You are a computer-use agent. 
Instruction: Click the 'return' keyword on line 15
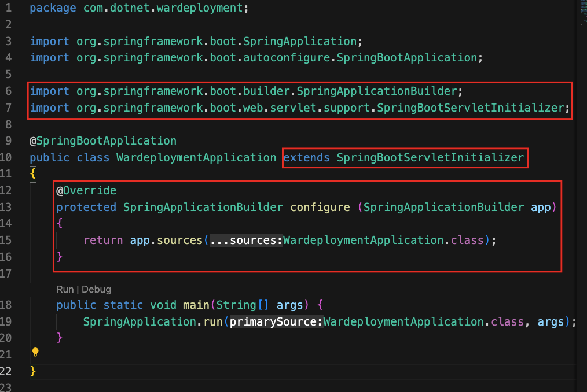point(103,240)
